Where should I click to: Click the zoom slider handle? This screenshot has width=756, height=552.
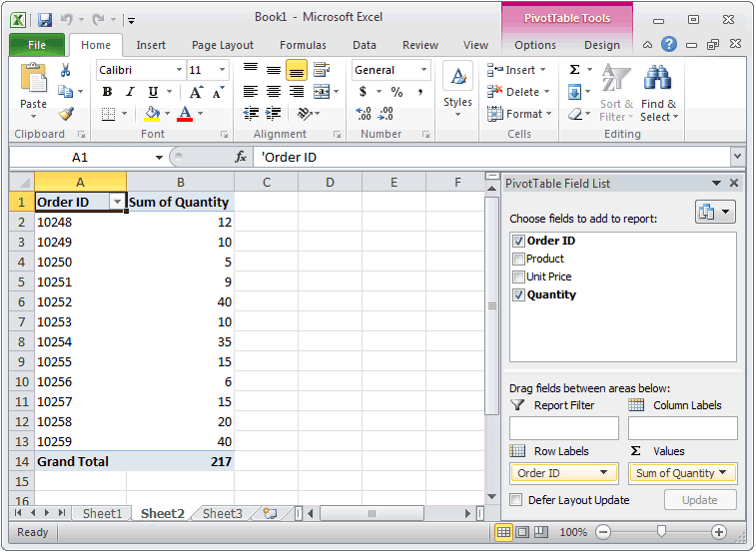tap(661, 531)
